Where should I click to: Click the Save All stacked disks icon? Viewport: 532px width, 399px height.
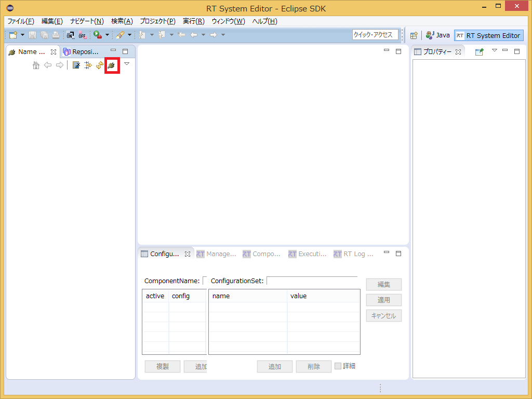44,35
